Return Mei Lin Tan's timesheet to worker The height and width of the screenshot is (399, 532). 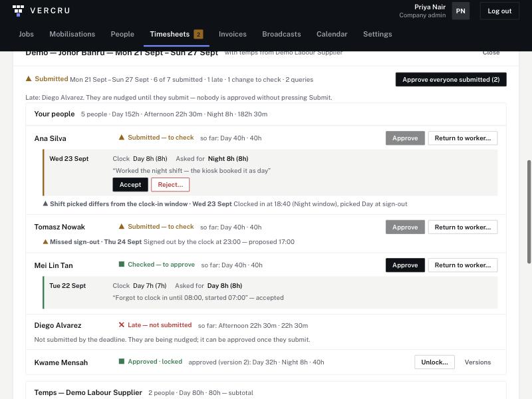pyautogui.click(x=463, y=265)
